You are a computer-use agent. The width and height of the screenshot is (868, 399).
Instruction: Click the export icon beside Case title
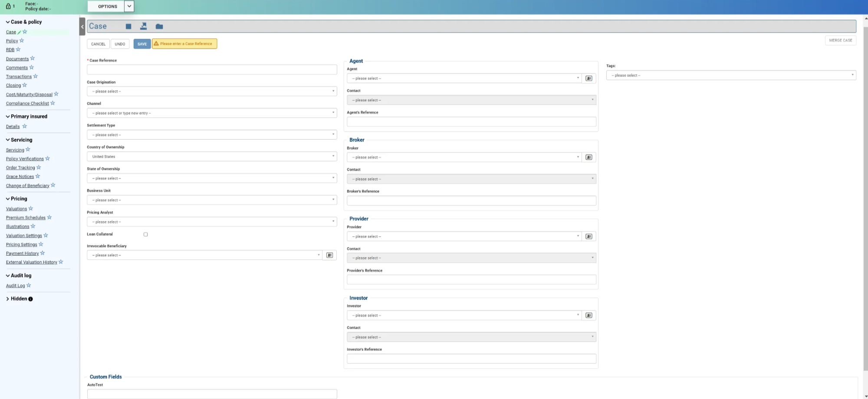pos(143,26)
